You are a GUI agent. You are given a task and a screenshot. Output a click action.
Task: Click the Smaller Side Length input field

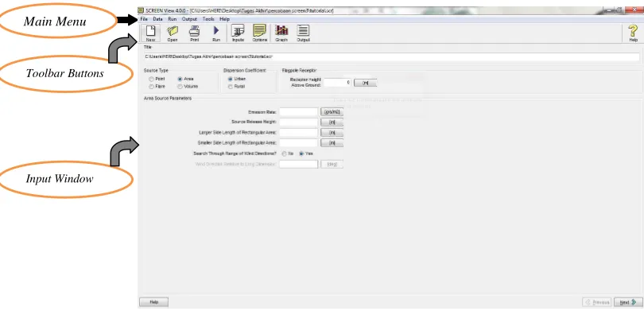pos(299,143)
